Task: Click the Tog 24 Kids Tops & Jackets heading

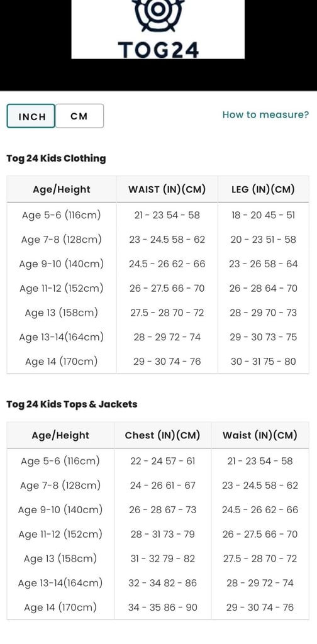Action: click(72, 404)
